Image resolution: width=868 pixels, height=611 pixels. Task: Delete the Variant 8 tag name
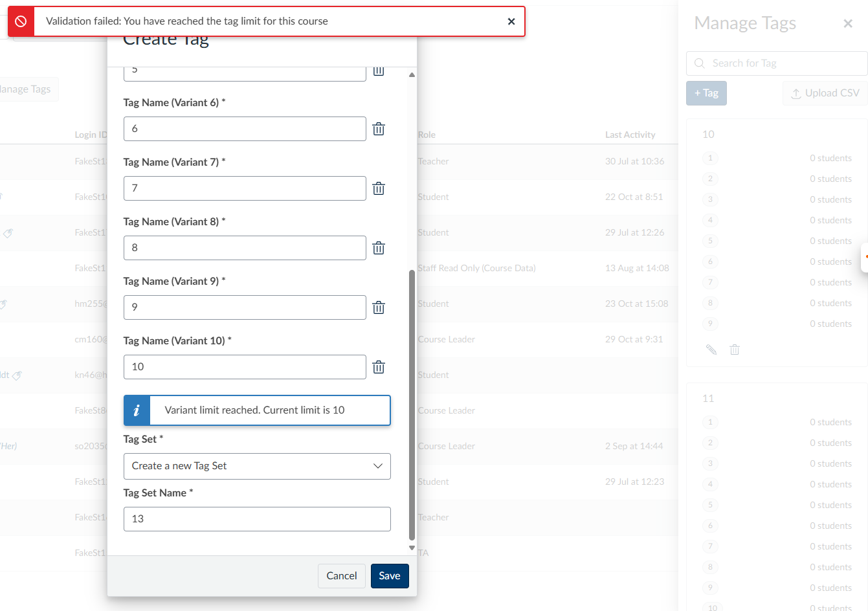[379, 248]
